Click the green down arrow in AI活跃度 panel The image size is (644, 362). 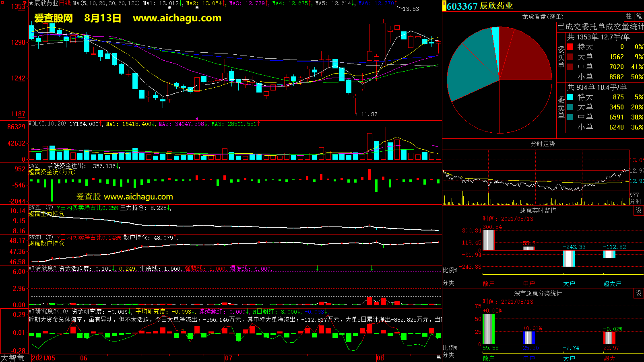pos(318,268)
